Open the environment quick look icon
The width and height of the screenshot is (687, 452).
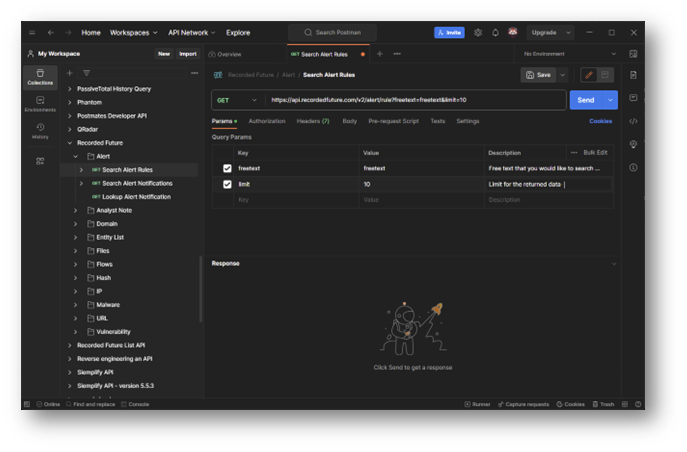[633, 54]
